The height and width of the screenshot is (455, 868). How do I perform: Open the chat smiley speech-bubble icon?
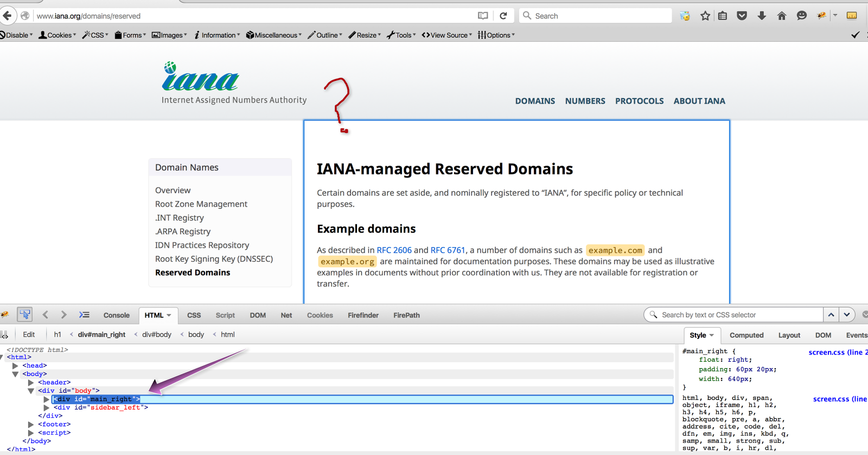click(802, 16)
